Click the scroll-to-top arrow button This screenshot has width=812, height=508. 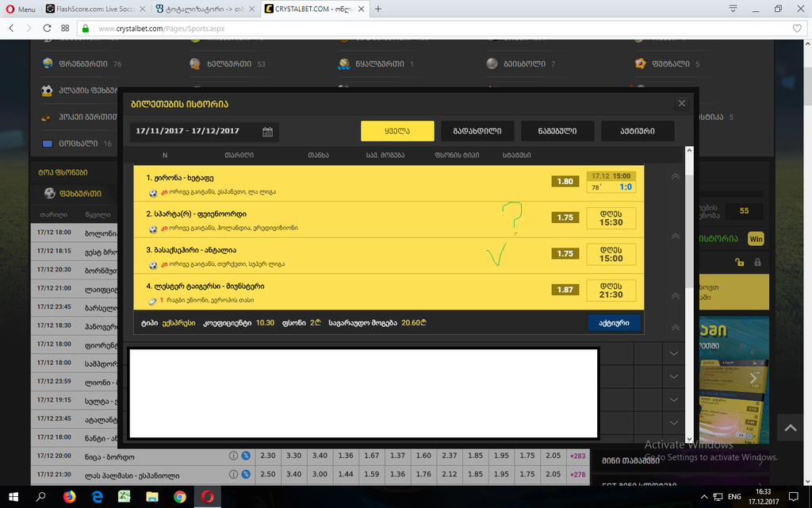(791, 428)
